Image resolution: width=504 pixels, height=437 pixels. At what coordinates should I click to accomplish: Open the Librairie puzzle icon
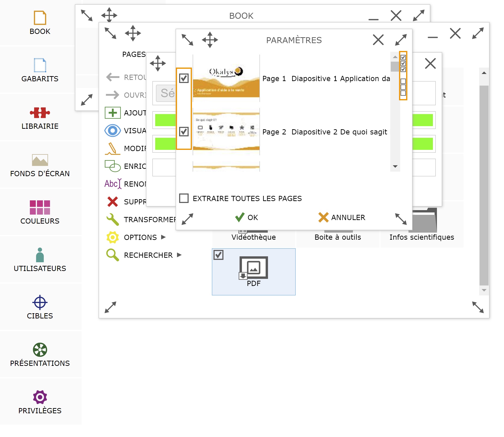[x=40, y=113]
